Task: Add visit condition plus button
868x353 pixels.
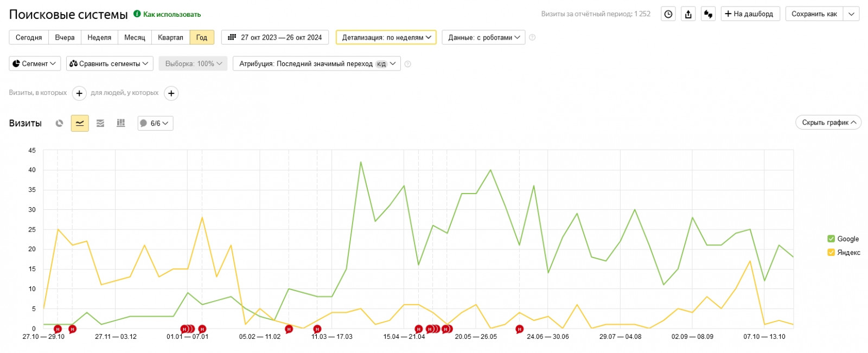Action: [79, 93]
